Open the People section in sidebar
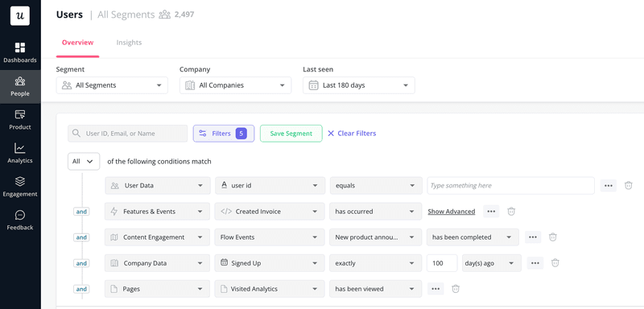This screenshot has height=309, width=644. [x=20, y=86]
